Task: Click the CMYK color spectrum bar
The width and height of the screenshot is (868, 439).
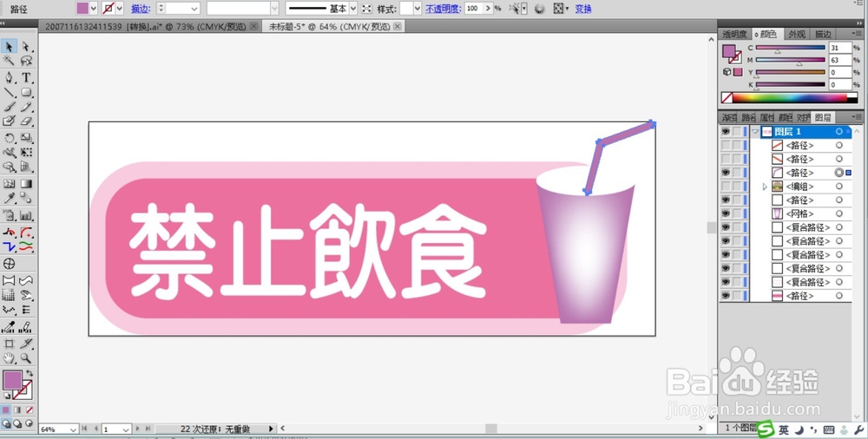Action: pos(789,98)
